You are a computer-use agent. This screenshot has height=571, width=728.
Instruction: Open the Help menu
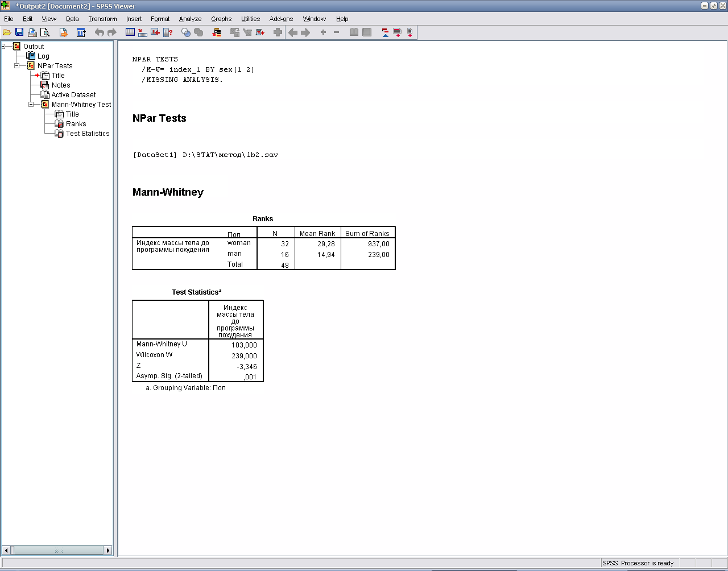tap(342, 19)
